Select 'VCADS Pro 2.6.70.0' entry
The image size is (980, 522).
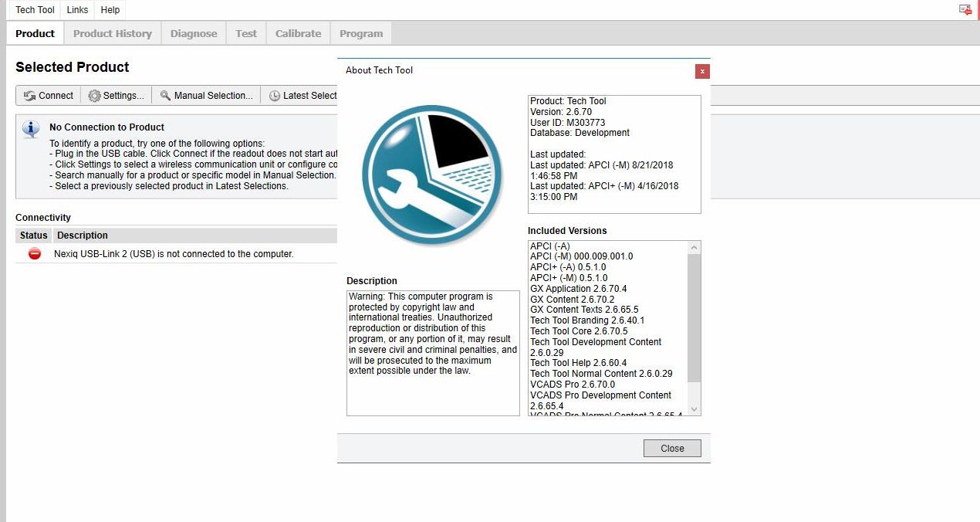(x=573, y=385)
